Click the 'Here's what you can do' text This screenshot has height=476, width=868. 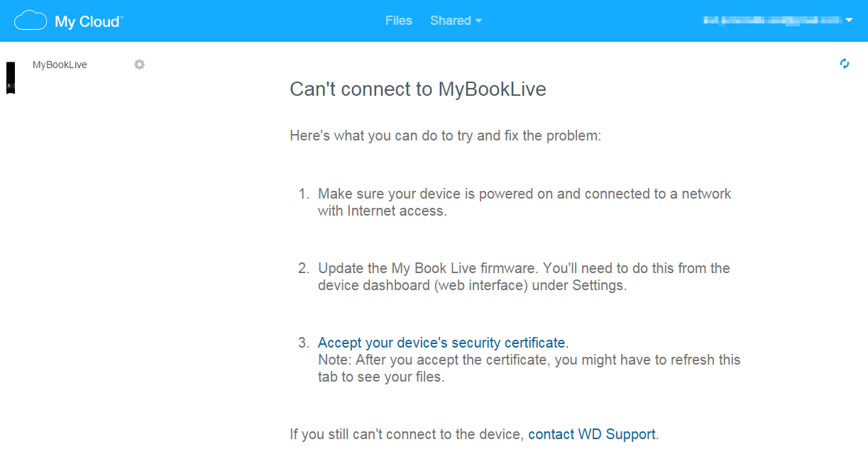pos(446,135)
